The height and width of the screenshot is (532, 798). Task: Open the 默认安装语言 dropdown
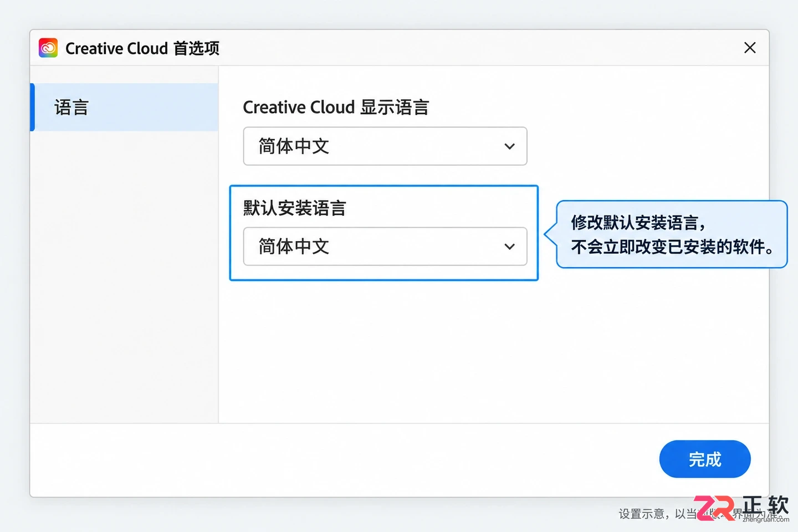click(385, 247)
